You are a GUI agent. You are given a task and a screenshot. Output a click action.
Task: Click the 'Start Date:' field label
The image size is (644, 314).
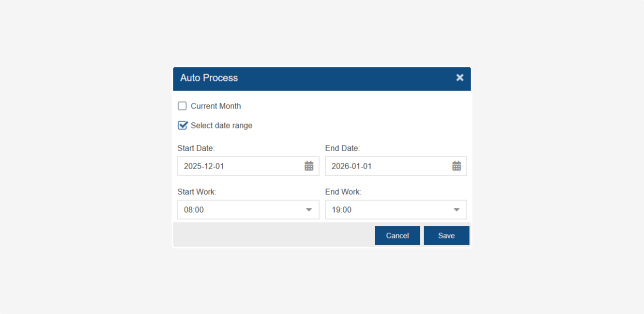coord(196,148)
